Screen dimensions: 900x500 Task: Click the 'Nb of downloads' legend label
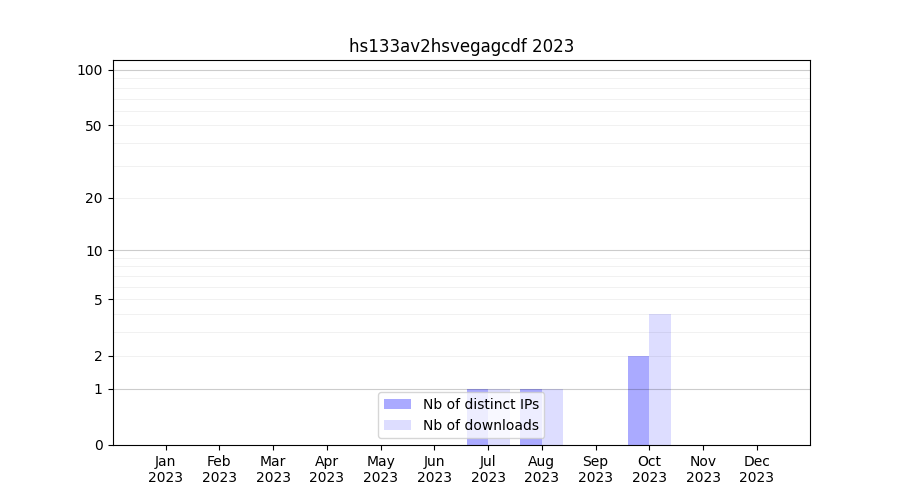[480, 425]
